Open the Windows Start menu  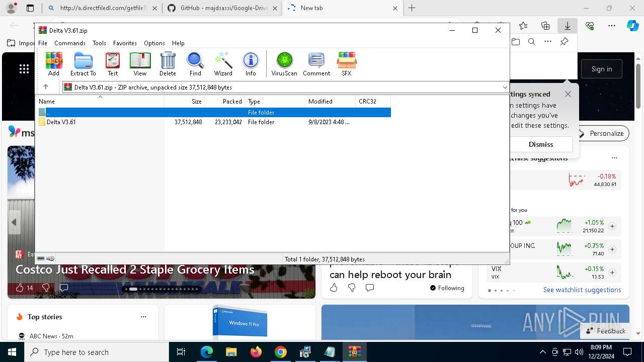(x=12, y=352)
